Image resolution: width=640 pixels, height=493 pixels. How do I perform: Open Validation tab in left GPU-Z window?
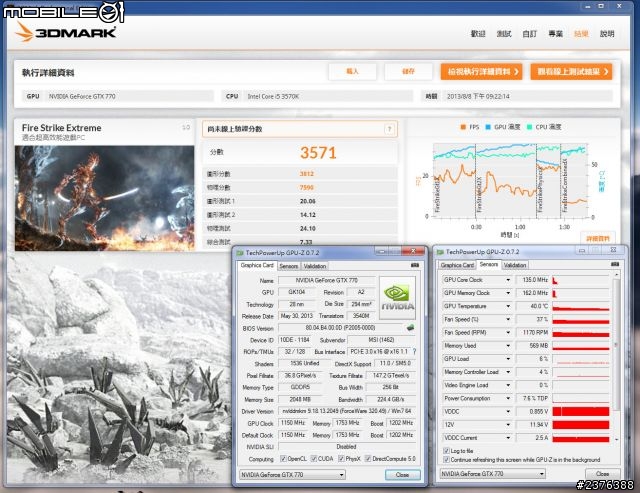tap(315, 266)
